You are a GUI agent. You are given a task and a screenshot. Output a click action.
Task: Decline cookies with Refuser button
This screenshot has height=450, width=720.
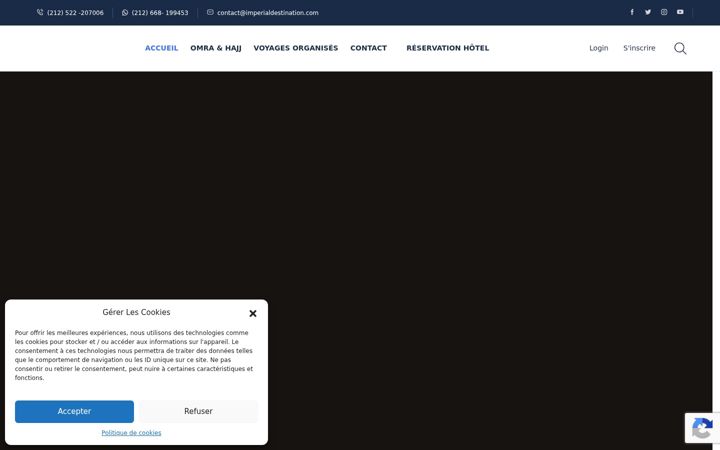coord(198,411)
